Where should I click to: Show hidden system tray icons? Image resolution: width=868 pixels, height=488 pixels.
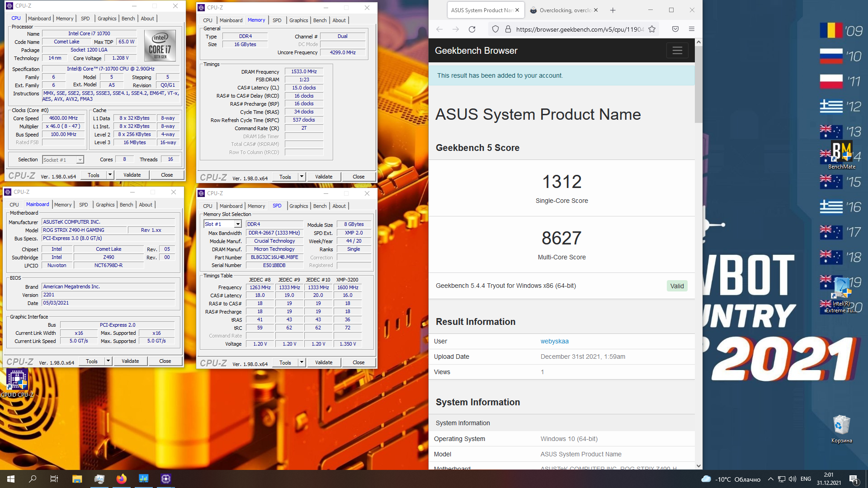[x=770, y=479]
